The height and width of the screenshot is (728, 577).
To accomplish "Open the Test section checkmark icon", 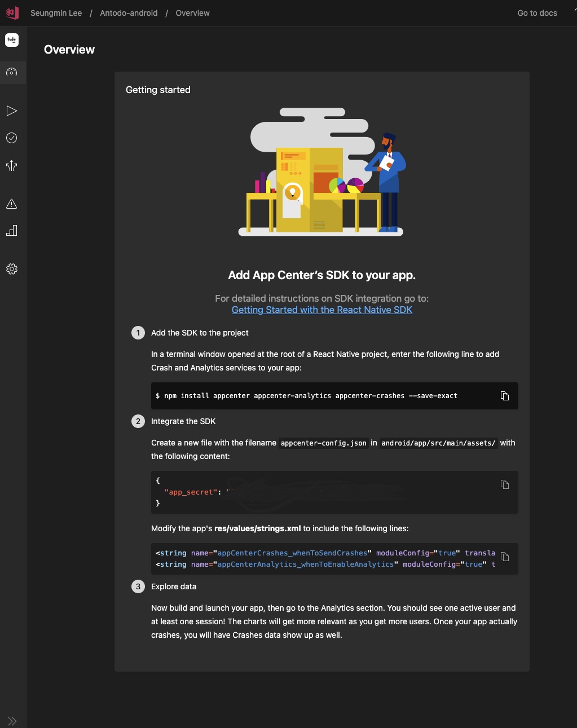I will coord(12,138).
